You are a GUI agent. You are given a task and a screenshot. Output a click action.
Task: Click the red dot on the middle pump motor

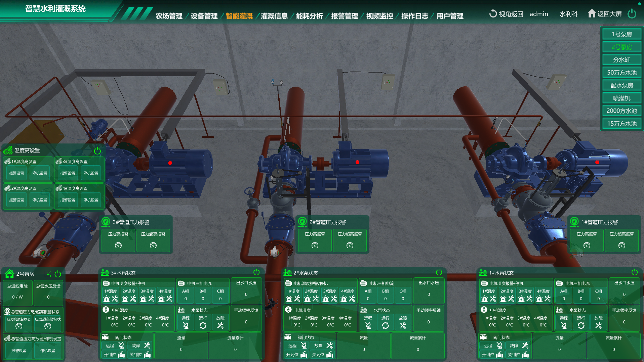click(357, 162)
